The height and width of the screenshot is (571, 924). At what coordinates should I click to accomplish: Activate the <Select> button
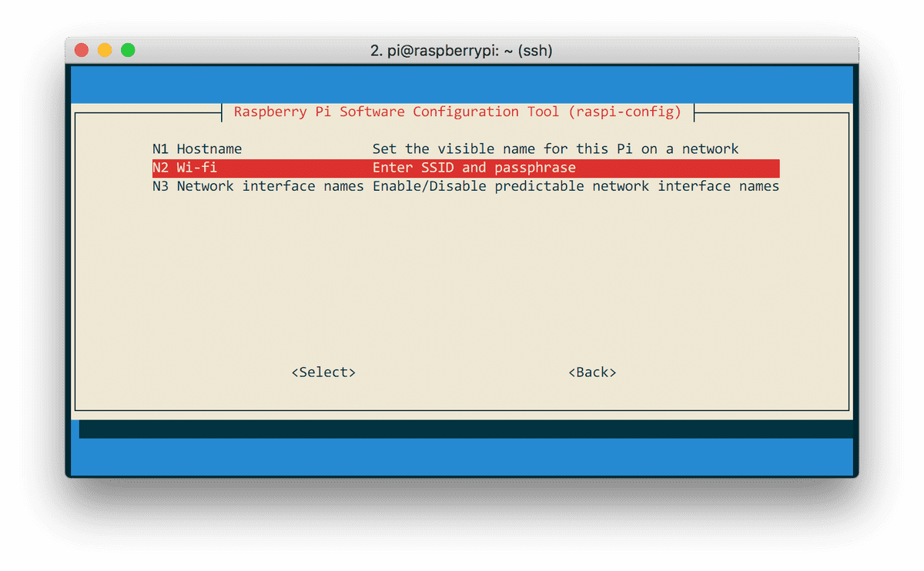point(323,372)
